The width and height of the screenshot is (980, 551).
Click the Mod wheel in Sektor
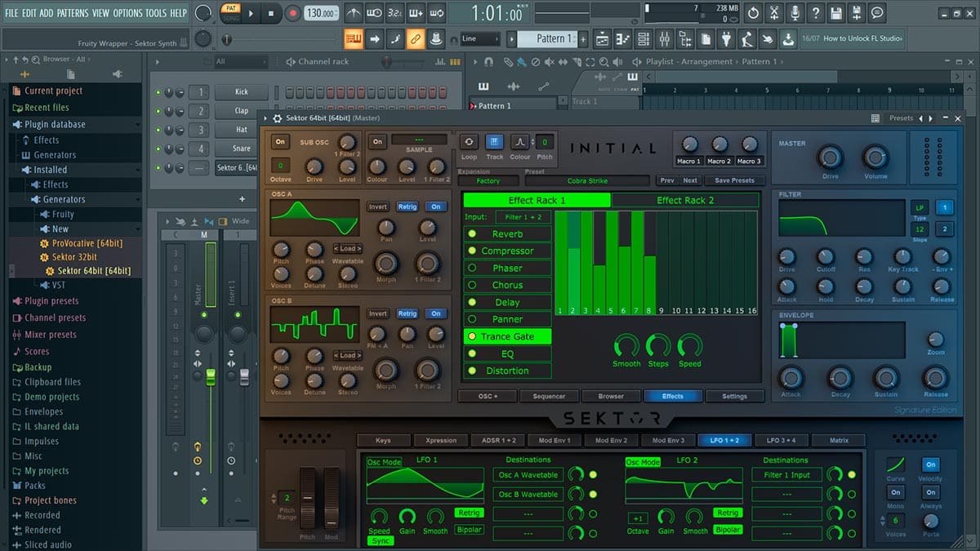[x=332, y=497]
